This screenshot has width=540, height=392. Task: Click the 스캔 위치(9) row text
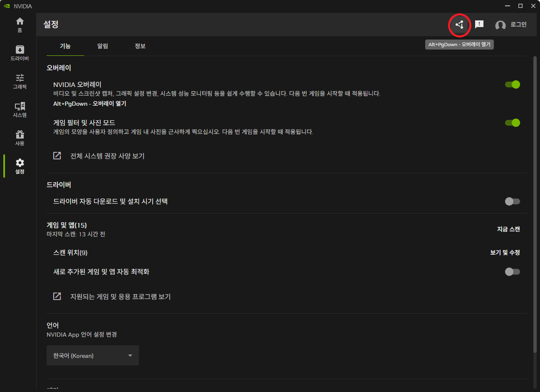pyautogui.click(x=70, y=253)
